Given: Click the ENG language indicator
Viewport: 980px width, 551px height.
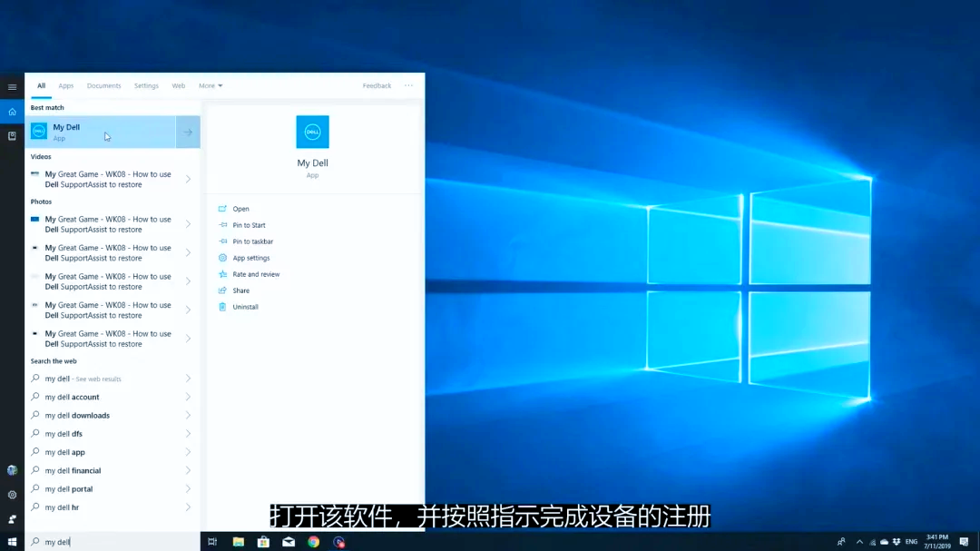Looking at the screenshot, I should click(911, 542).
